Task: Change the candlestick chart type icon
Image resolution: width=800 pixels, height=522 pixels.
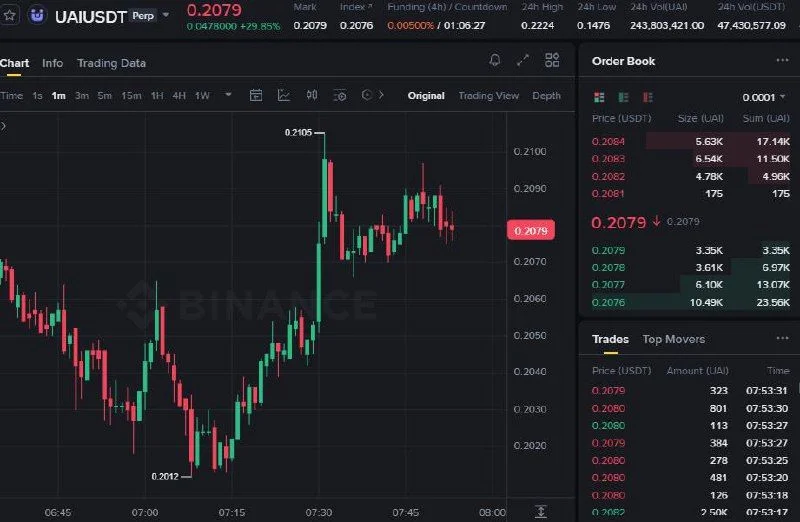Action: click(312, 95)
